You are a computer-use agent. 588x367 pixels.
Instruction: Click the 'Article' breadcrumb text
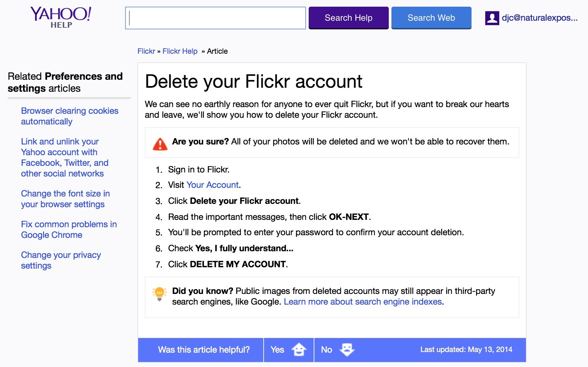click(217, 51)
